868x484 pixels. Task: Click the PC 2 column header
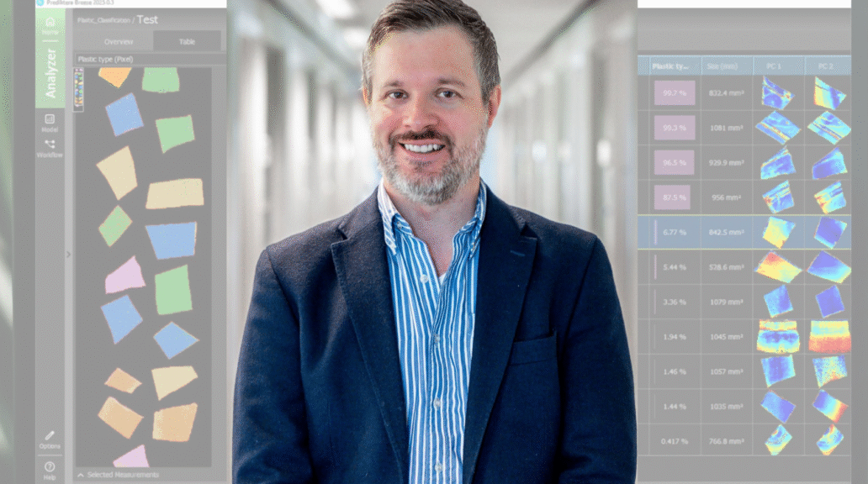point(829,65)
